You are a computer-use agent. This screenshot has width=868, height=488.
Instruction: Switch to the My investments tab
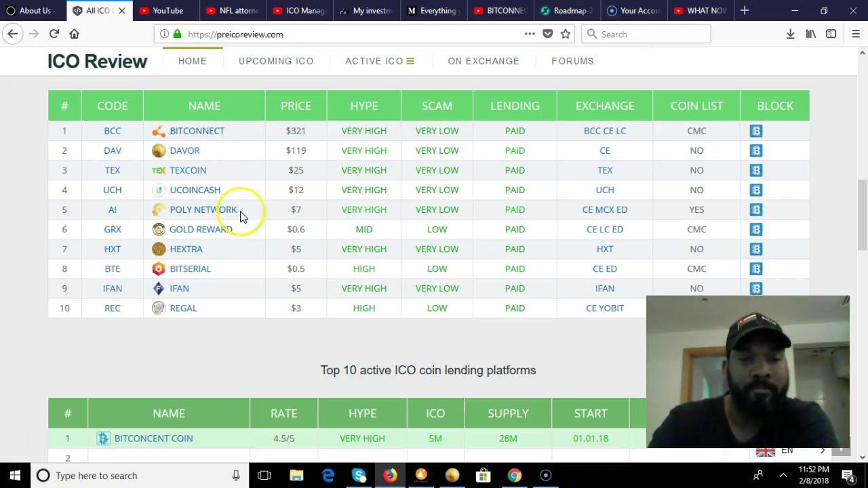pos(367,10)
